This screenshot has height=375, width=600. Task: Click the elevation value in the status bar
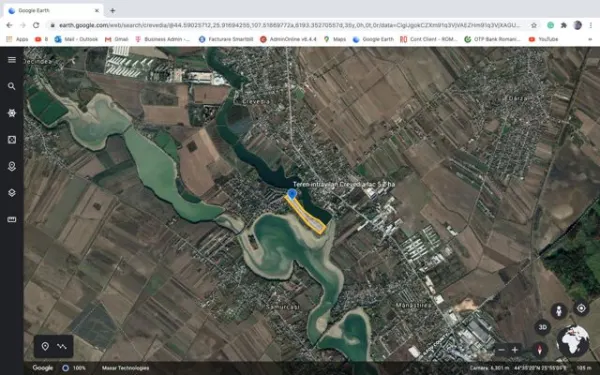pyautogui.click(x=584, y=368)
